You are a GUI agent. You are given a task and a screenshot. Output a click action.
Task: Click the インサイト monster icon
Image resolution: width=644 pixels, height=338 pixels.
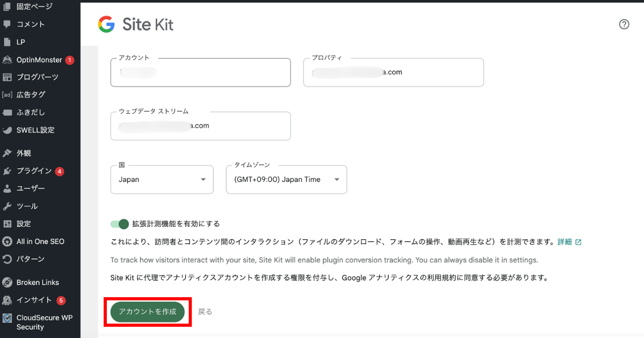7,300
